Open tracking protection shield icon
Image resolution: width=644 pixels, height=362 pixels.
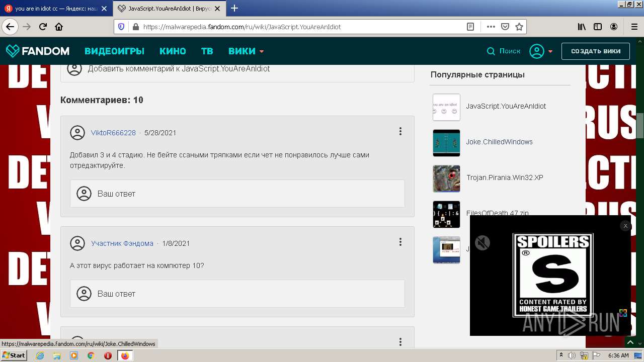coord(121,27)
